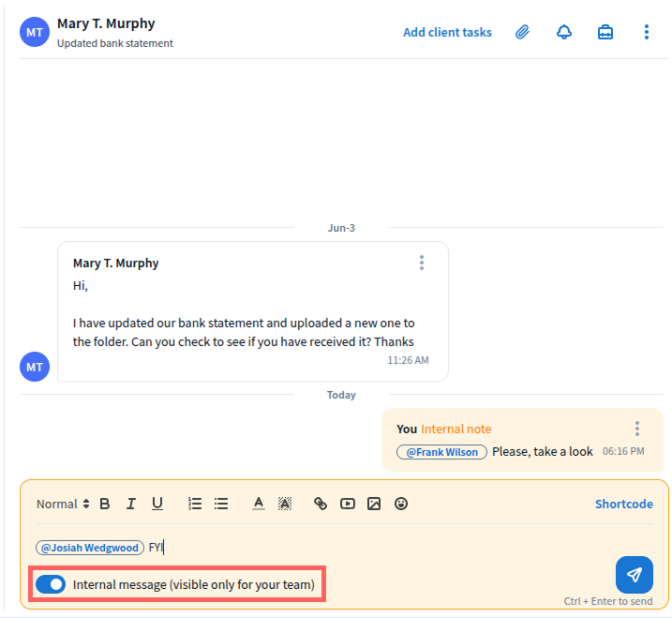Image resolution: width=672 pixels, height=618 pixels.
Task: Send the message with the paper plane button
Action: pyautogui.click(x=634, y=575)
